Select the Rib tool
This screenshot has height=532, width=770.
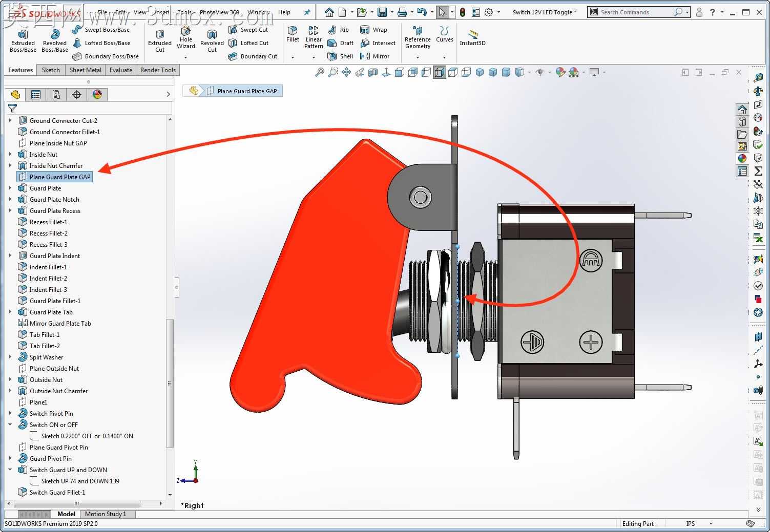339,30
